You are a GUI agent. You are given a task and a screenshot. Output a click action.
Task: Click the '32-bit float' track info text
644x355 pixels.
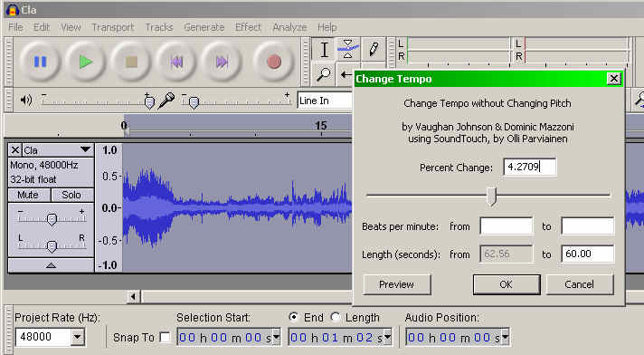[33, 179]
